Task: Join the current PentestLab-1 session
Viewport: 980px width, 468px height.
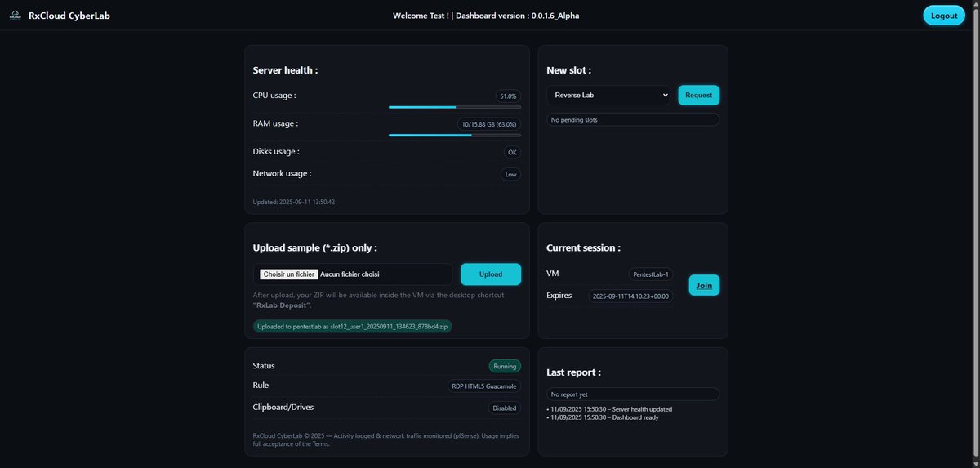Action: point(704,285)
